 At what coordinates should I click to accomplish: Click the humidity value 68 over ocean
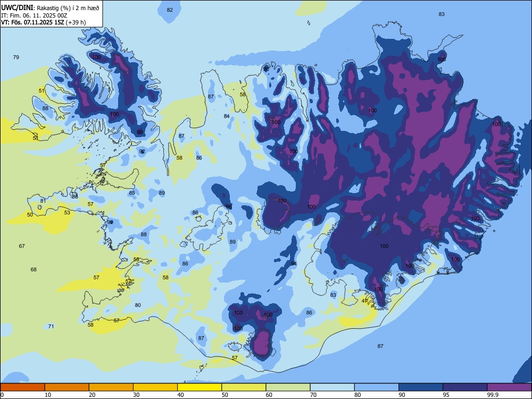tap(33, 269)
